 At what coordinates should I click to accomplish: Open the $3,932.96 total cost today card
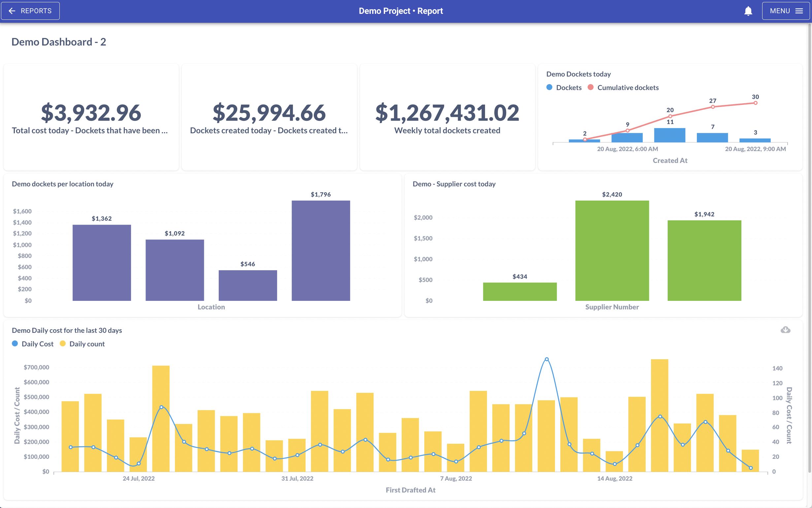91,117
